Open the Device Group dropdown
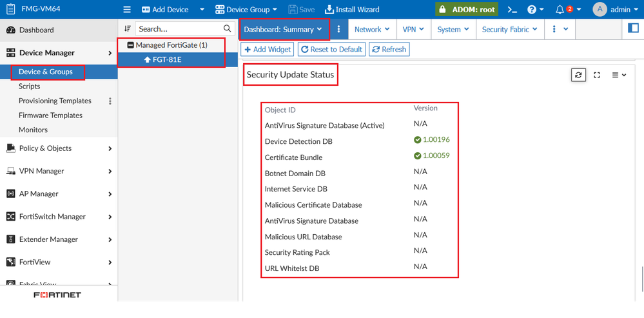This screenshot has height=318, width=644. [246, 10]
